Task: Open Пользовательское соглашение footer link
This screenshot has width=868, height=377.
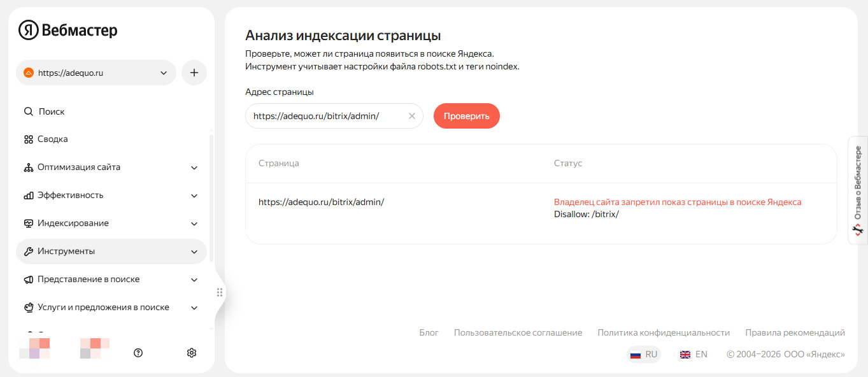Action: click(518, 332)
